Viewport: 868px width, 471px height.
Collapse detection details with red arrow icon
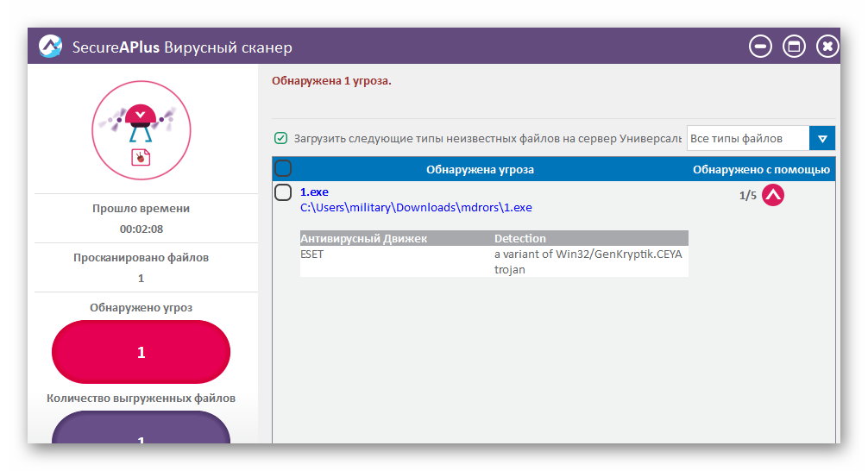pos(773,195)
